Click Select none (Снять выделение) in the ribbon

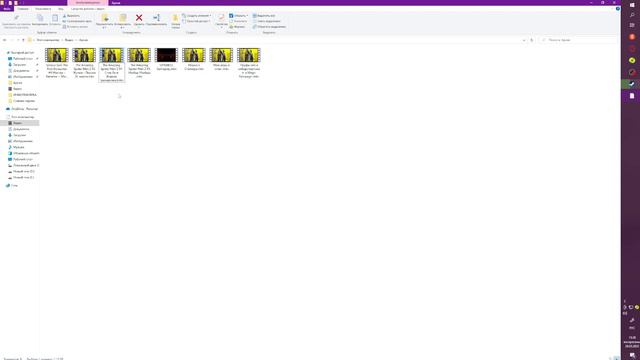[x=267, y=21]
